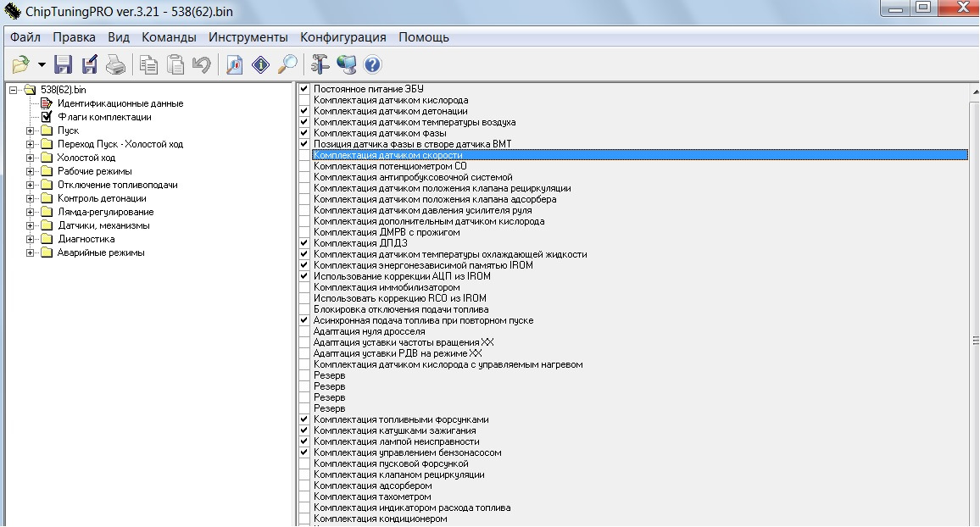The height and width of the screenshot is (527, 980).
Task: Click the Copy icon in toolbar
Action: pyautogui.click(x=148, y=64)
